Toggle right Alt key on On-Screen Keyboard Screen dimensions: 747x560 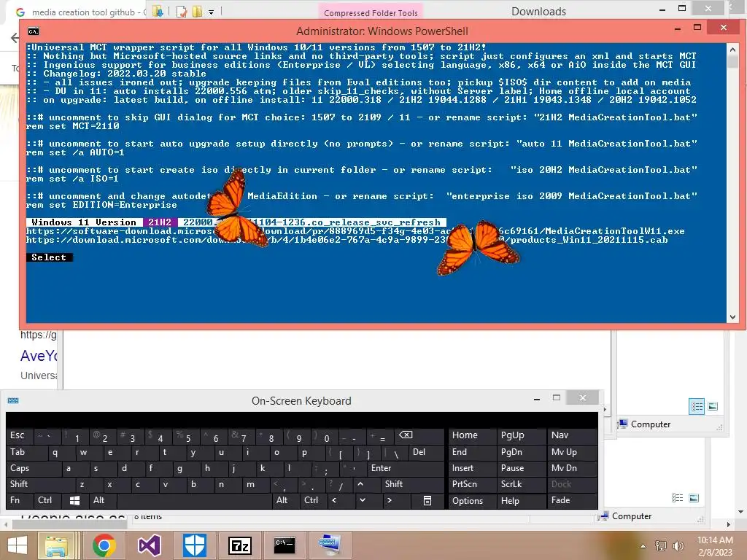(x=285, y=500)
